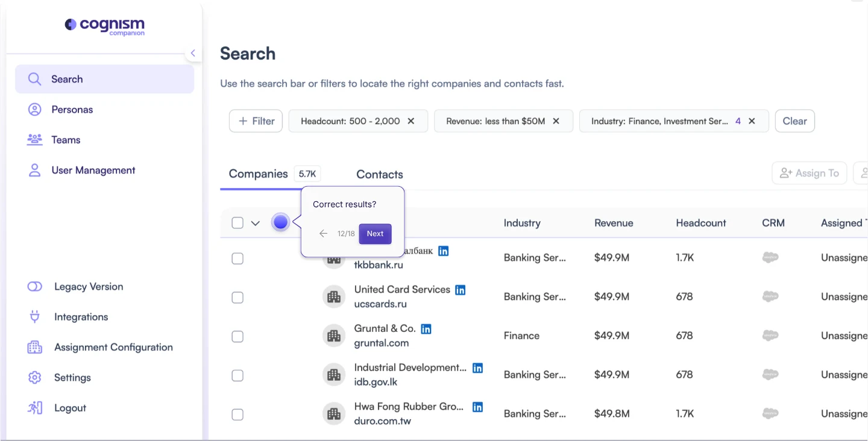Go to Teams in sidebar
The height and width of the screenshot is (441, 868).
coord(66,140)
